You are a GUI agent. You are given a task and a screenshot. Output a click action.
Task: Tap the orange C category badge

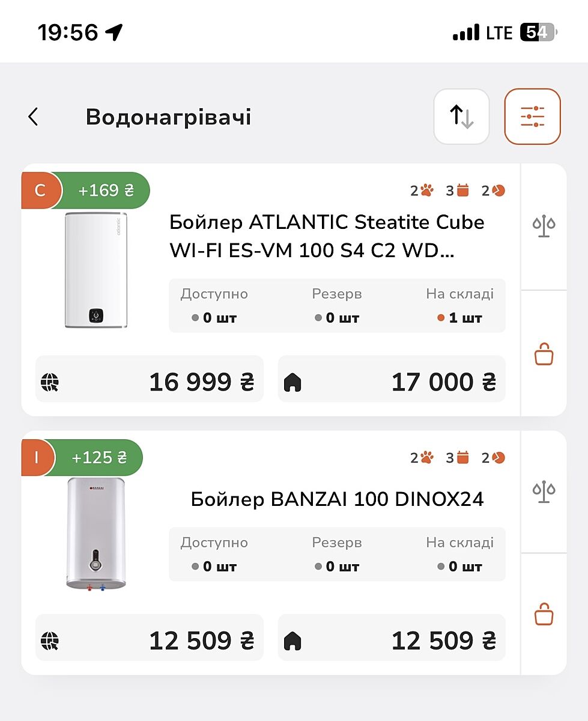[40, 190]
